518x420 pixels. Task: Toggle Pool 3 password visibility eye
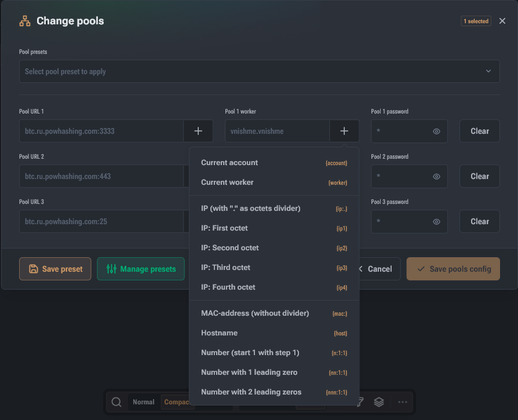click(436, 221)
